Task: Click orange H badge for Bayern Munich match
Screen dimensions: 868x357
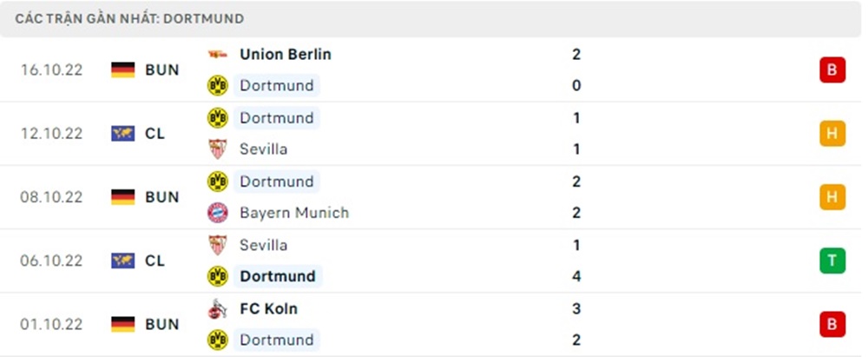Action: tap(832, 197)
